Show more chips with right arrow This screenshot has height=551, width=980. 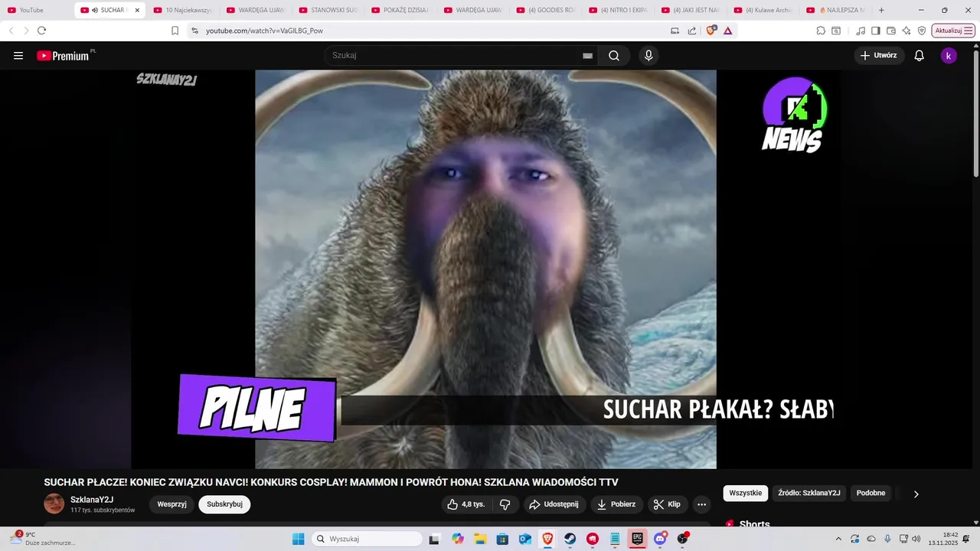(x=916, y=494)
